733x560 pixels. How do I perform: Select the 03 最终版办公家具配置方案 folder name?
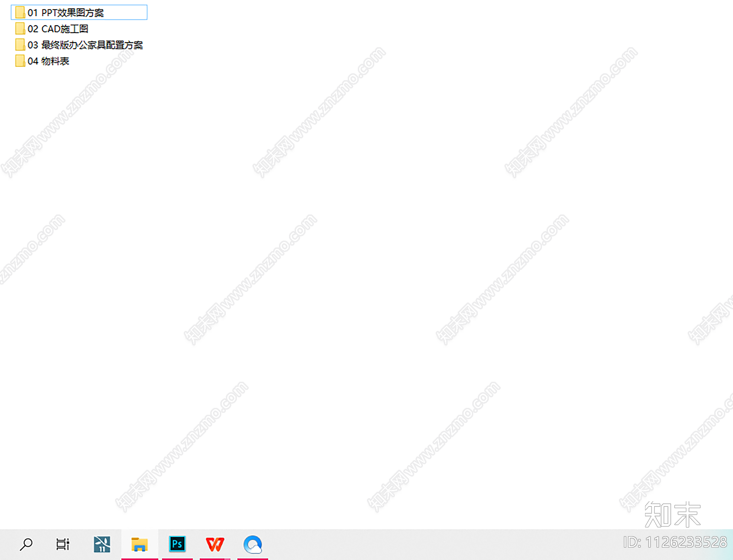coord(85,45)
